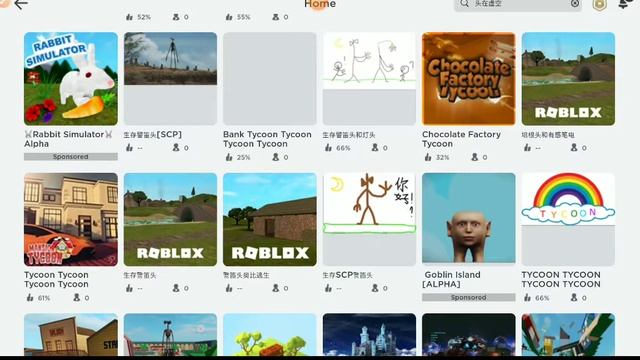Click thumbs-up icon beside the 61% rating
This screenshot has width=640, height=360.
tap(30, 298)
